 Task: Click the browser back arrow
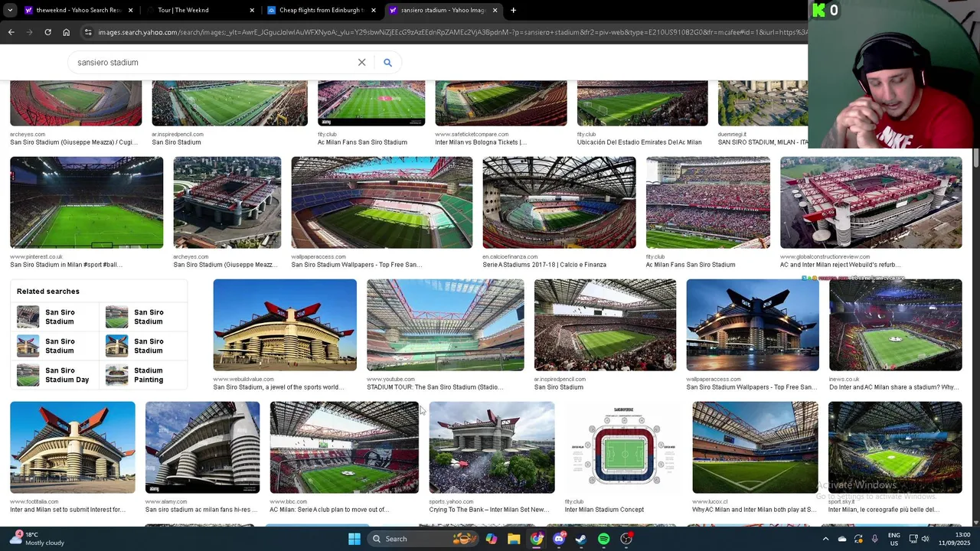11,32
